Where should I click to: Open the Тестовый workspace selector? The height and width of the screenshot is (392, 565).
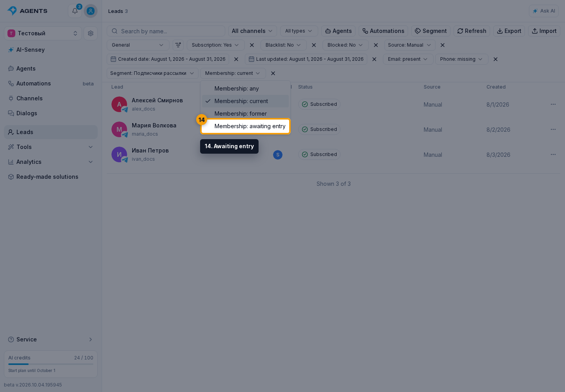(43, 33)
